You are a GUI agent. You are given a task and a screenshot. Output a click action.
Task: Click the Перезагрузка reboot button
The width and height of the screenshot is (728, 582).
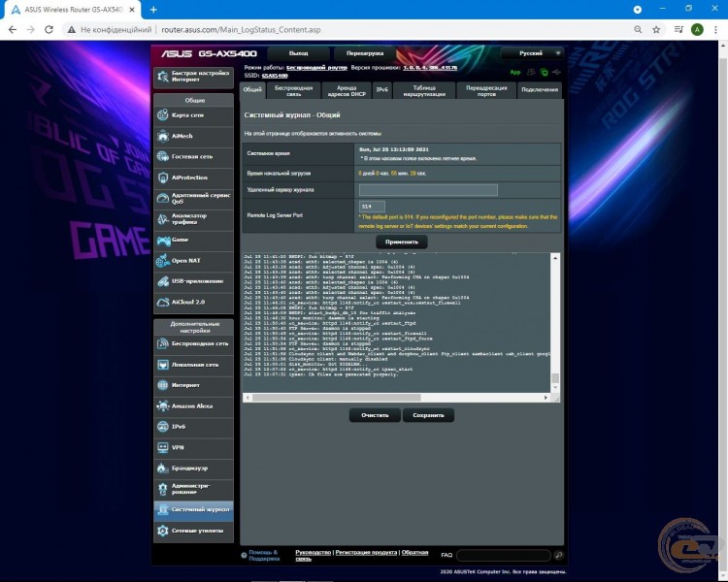click(x=364, y=53)
